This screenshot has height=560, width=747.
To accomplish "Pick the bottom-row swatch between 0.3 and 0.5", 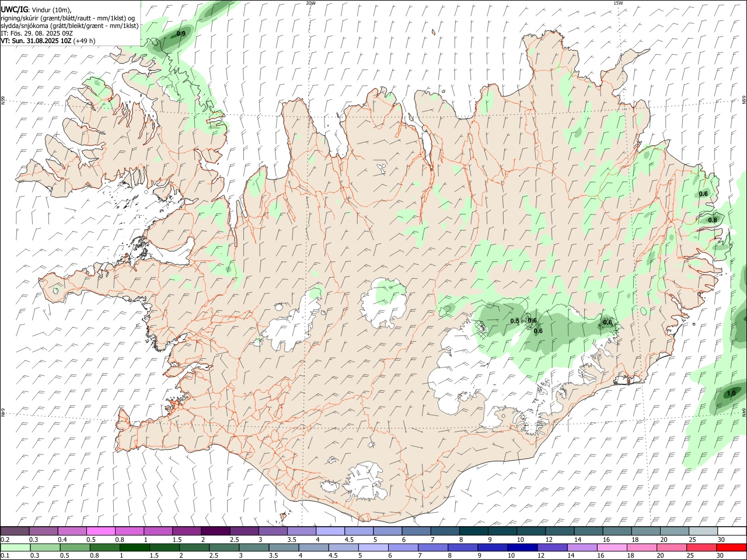I will click(45, 547).
